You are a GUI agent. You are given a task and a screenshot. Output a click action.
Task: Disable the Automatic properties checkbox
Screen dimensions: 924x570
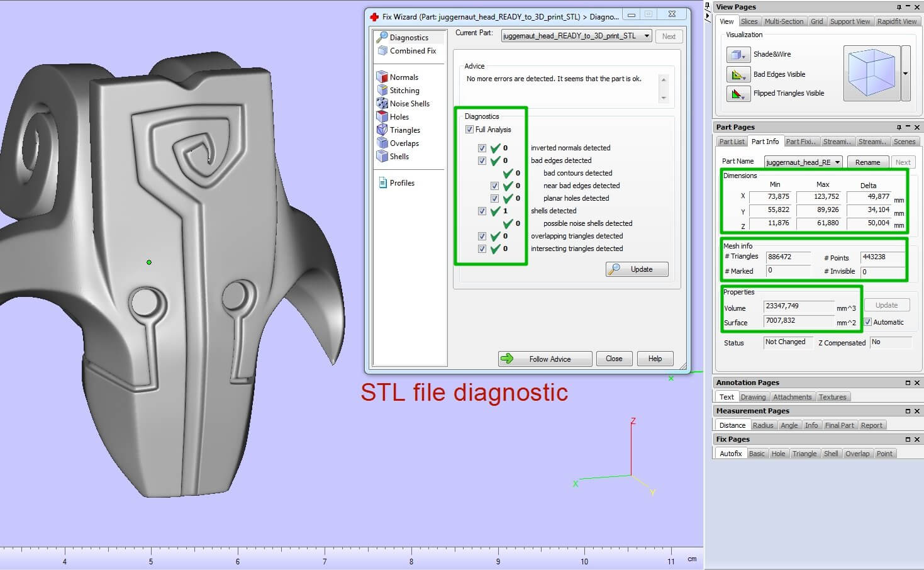[868, 322]
